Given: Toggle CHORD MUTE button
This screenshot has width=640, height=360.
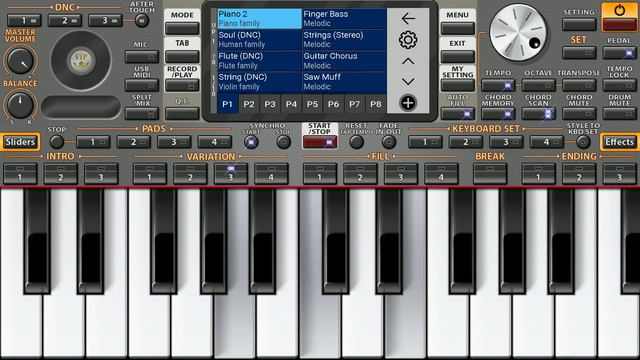Looking at the screenshot, I should [579, 113].
